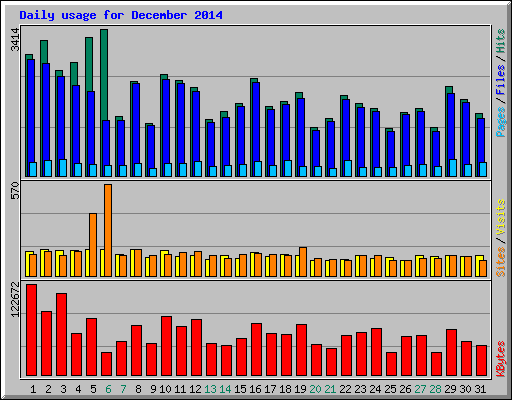Click green weekend day label 27

tap(420, 389)
